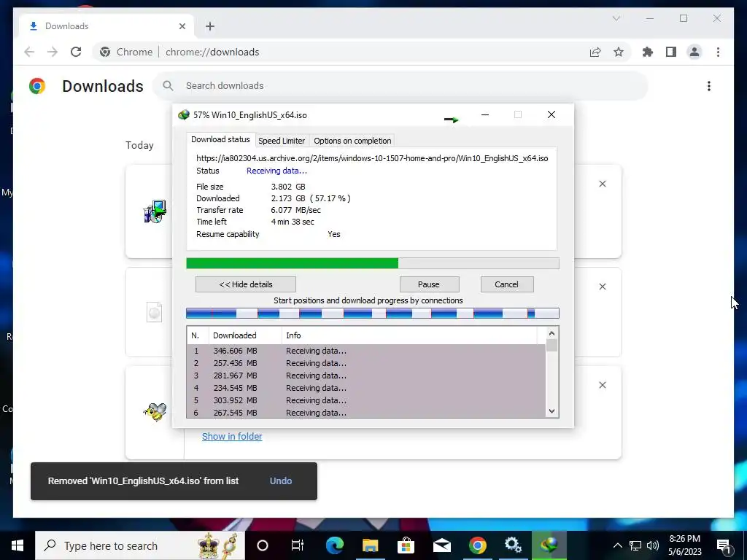Open the volume speaker tray icon
747x560 pixels.
pyautogui.click(x=653, y=545)
